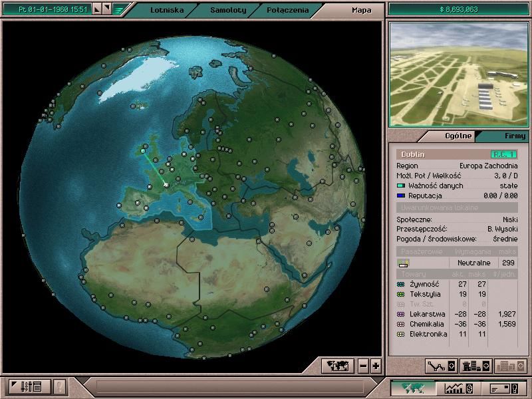Select the Lekarstwa purple goods marker

coord(400,314)
